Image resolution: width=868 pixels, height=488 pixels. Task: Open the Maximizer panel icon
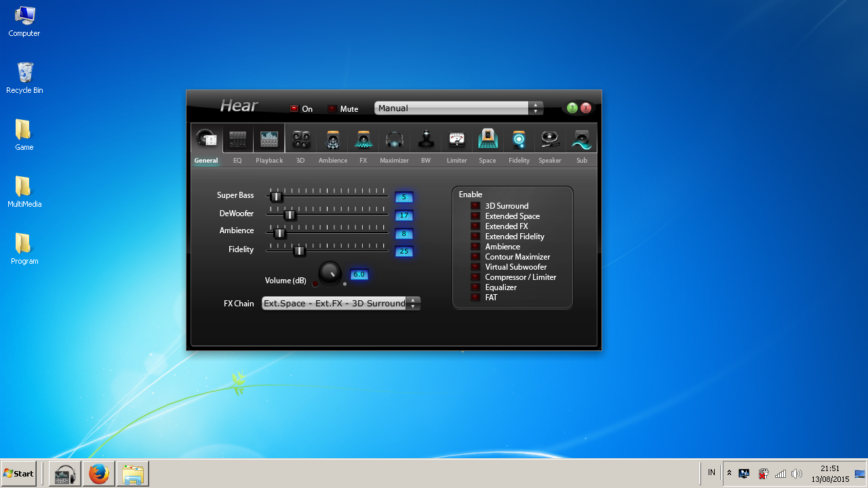click(x=394, y=139)
